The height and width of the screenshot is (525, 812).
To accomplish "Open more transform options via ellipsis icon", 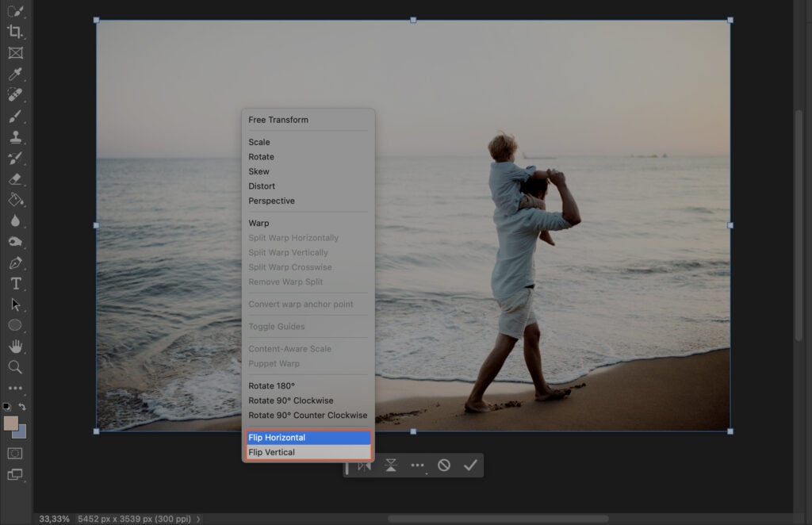I will coord(418,466).
